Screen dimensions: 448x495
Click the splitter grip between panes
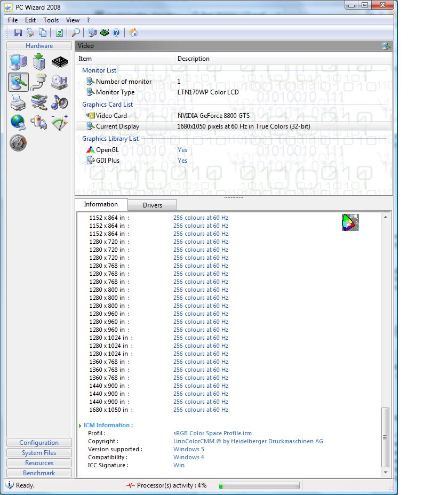pos(234,197)
